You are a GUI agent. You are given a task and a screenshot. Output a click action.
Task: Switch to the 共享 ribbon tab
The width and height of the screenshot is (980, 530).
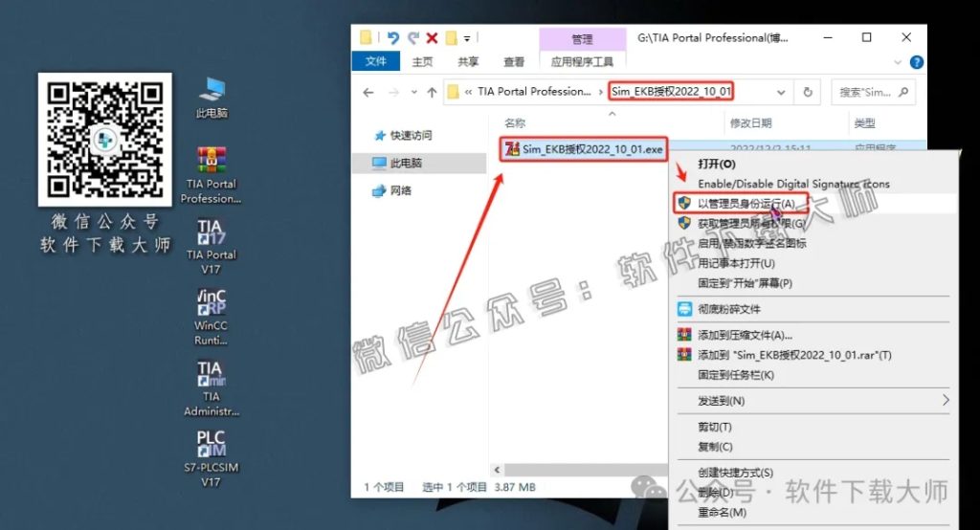[x=468, y=62]
